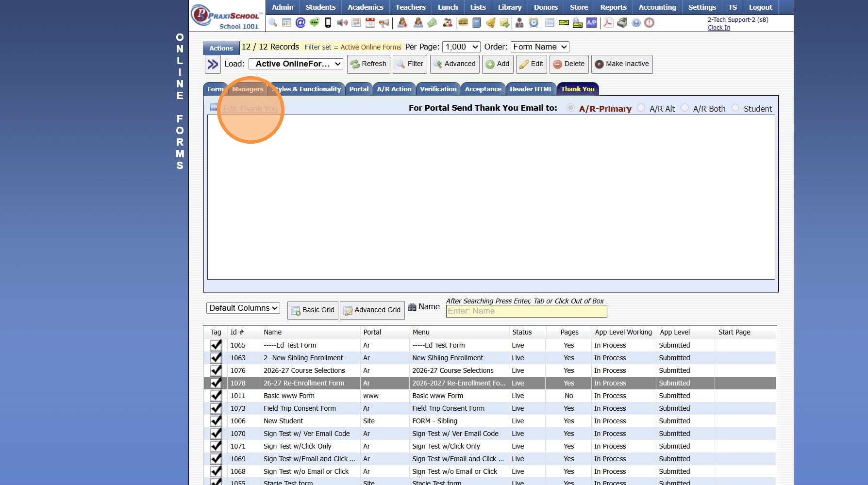Click the Clock In link

pos(718,28)
